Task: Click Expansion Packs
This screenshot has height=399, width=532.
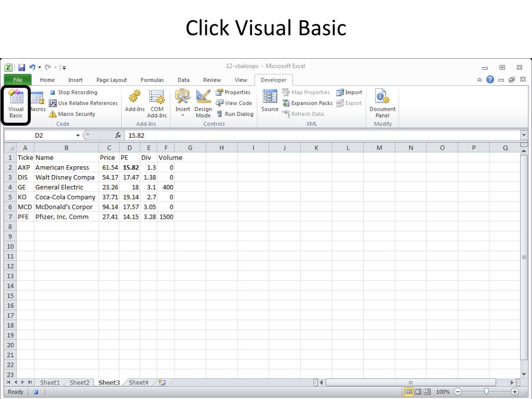Action: pos(308,103)
